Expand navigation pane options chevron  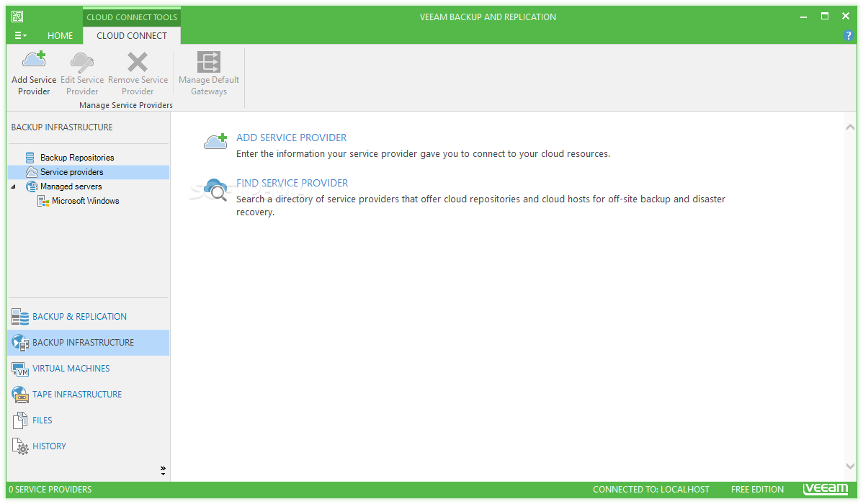coord(163,470)
